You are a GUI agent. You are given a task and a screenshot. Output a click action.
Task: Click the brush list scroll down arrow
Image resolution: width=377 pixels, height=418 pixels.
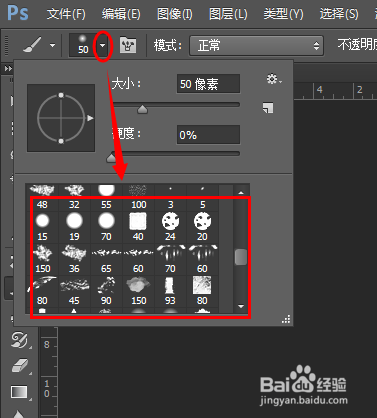tap(241, 306)
